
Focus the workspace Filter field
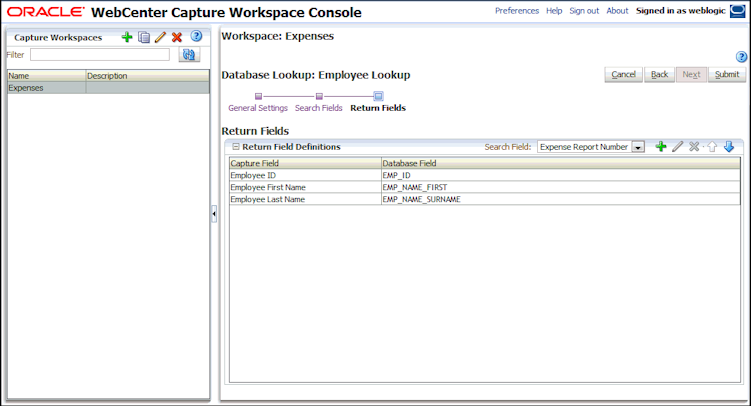100,55
